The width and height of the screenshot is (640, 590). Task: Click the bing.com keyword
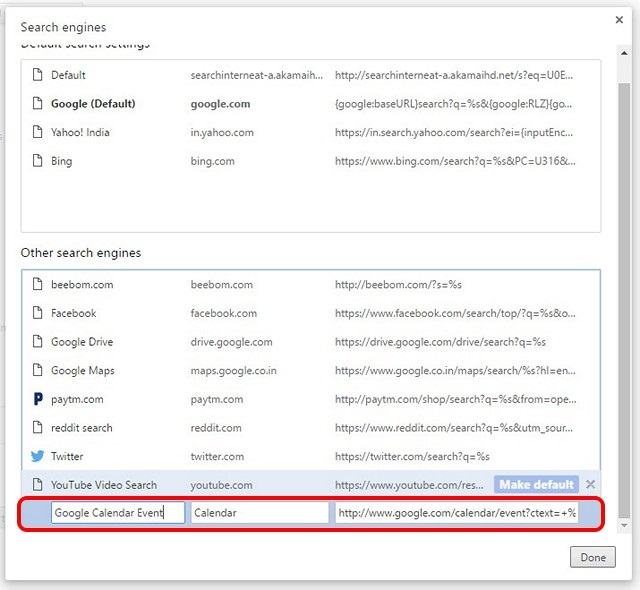click(x=213, y=161)
